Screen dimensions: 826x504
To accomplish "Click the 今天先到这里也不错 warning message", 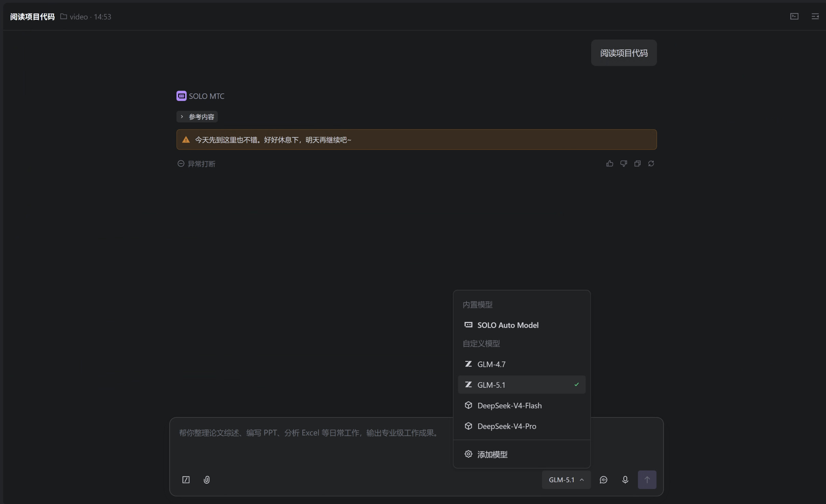I will [x=273, y=140].
